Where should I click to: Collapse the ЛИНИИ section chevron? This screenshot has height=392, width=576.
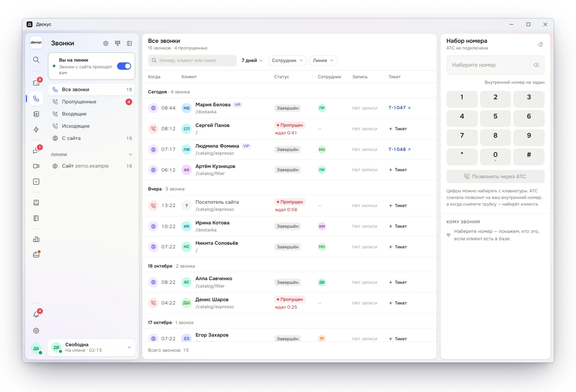pos(130,155)
